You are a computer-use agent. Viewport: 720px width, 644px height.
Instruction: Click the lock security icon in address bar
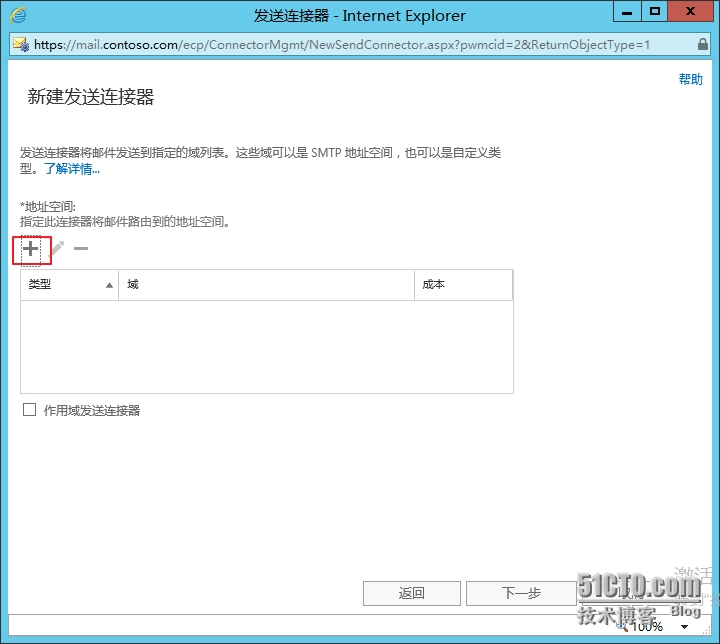(x=702, y=45)
